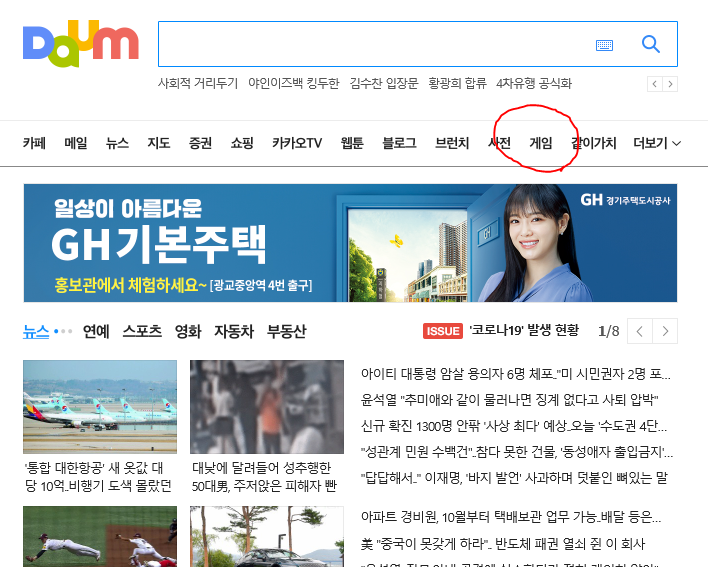
Task: Read 아파트 경비원 택배보관 headline
Action: click(x=511, y=517)
